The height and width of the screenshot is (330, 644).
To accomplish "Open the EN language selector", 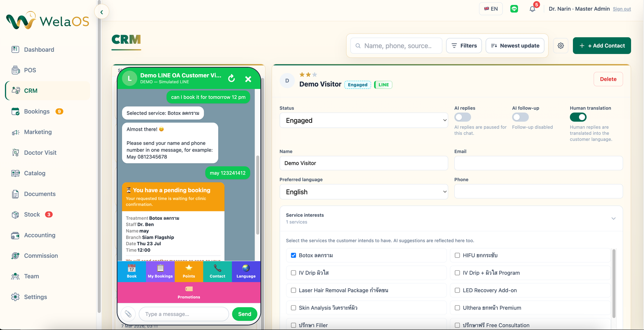I will [491, 9].
